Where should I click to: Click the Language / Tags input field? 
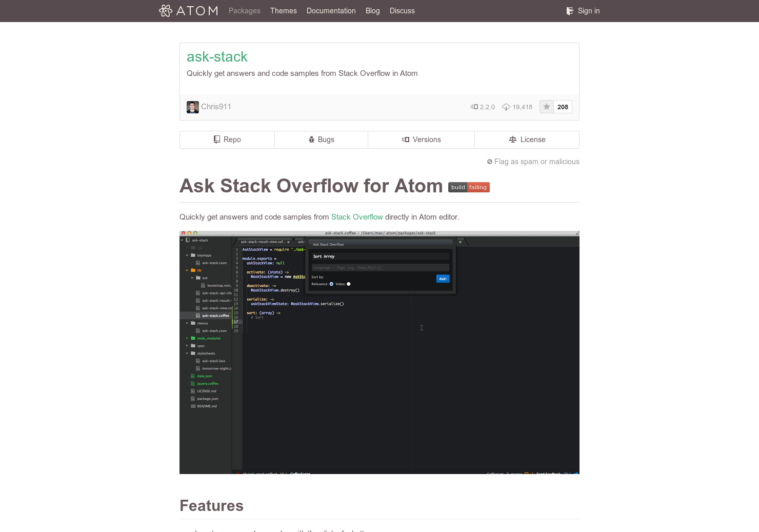coord(379,267)
